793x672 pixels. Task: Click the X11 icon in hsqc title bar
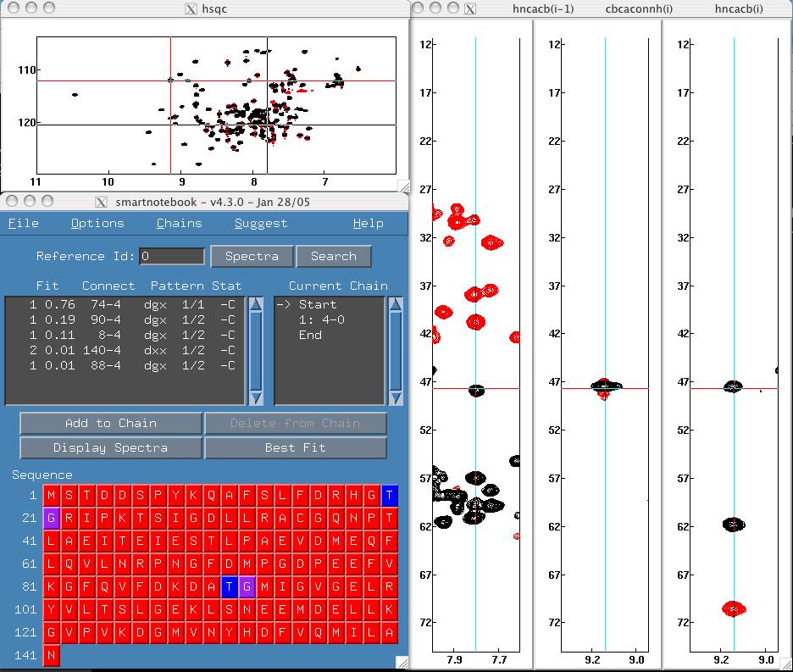(x=191, y=9)
